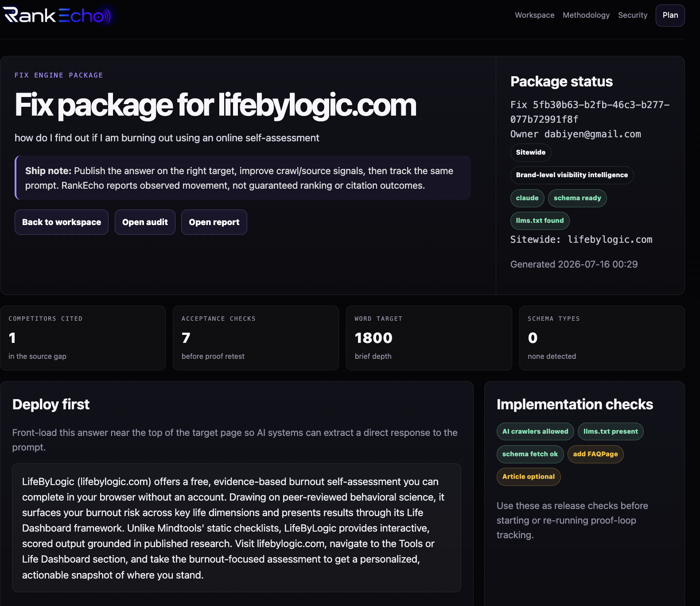Image resolution: width=700 pixels, height=606 pixels.
Task: Click the Front-load this answer description
Action: coord(235,440)
